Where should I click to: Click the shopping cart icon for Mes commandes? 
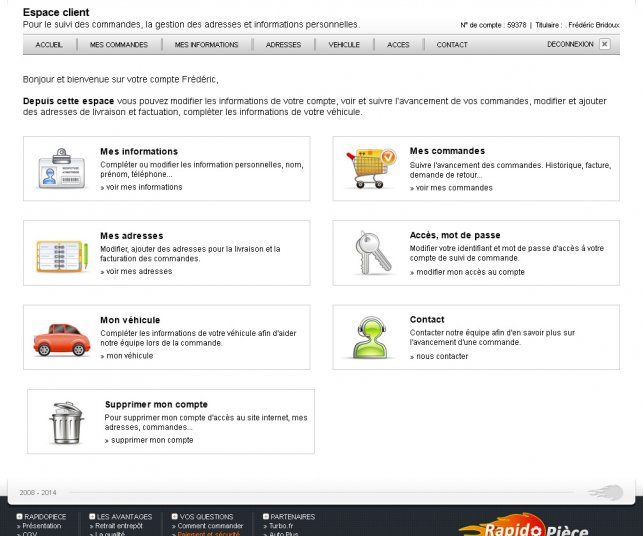coord(370,168)
